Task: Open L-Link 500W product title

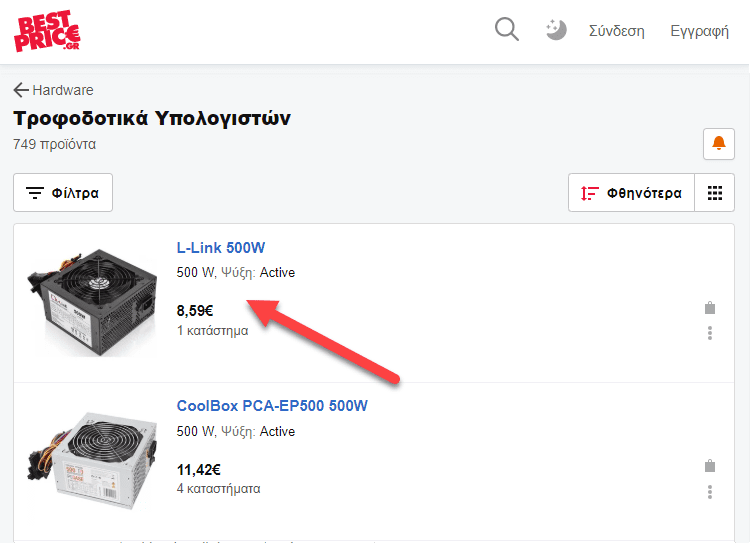Action: click(221, 248)
